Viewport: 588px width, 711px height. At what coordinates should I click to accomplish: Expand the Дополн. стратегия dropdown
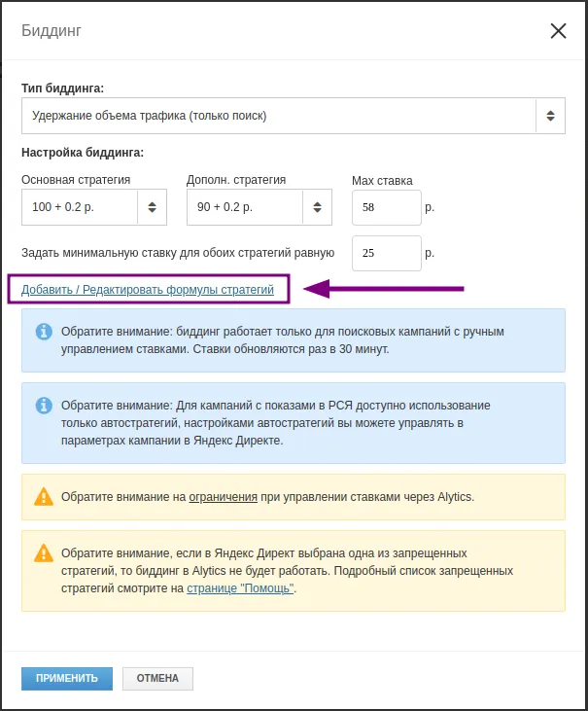pos(259,207)
